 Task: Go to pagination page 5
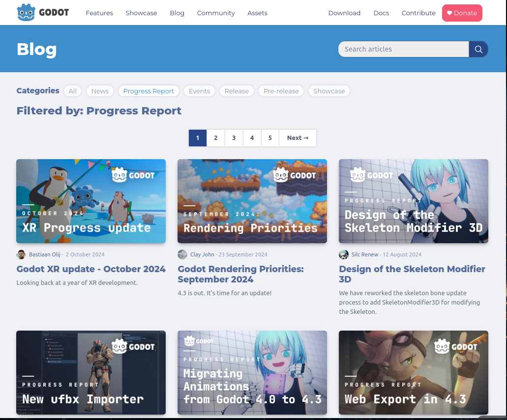pos(270,138)
